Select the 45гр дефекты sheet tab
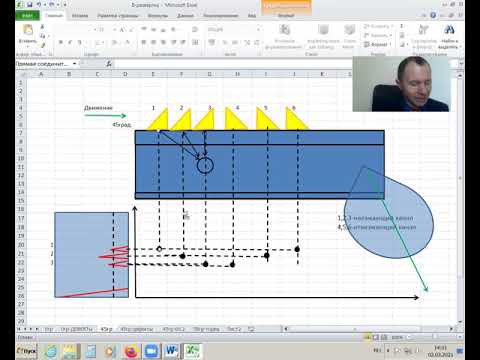 [x=137, y=329]
